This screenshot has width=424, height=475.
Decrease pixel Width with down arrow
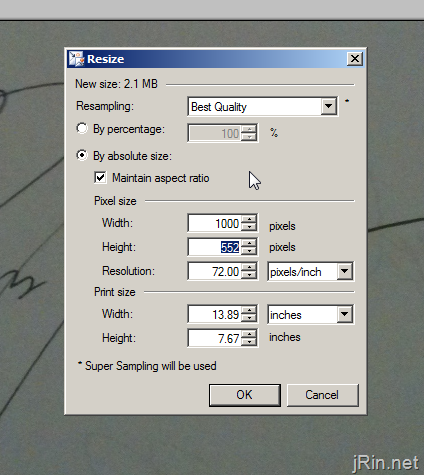click(x=249, y=227)
